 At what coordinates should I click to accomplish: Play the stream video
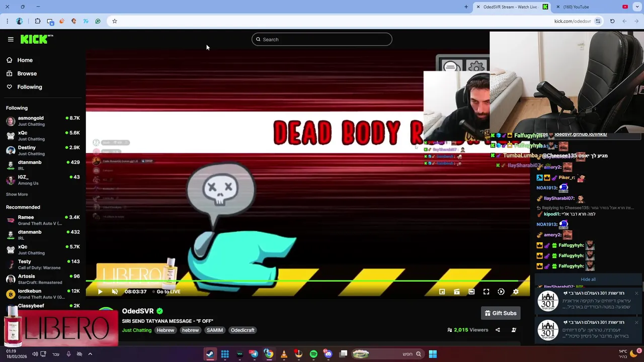coord(100,292)
